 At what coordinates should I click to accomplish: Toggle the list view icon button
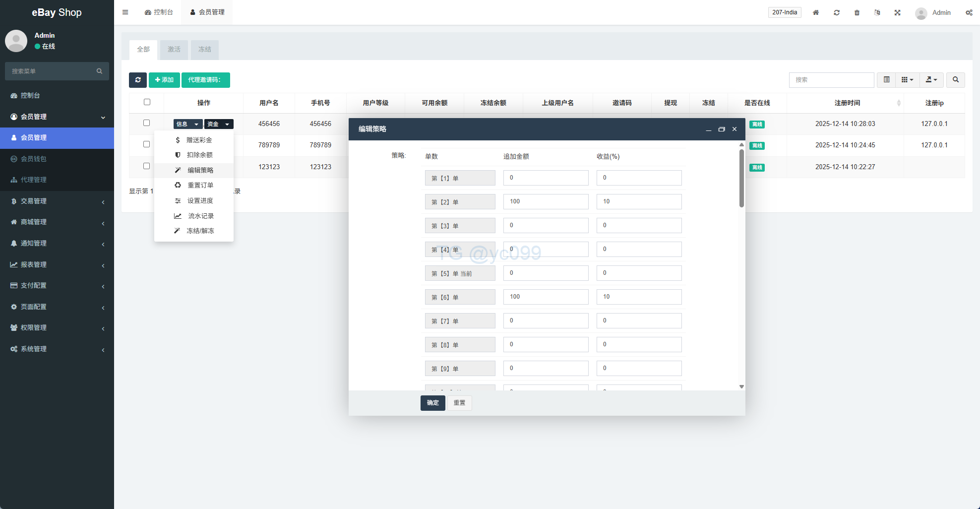(x=886, y=80)
